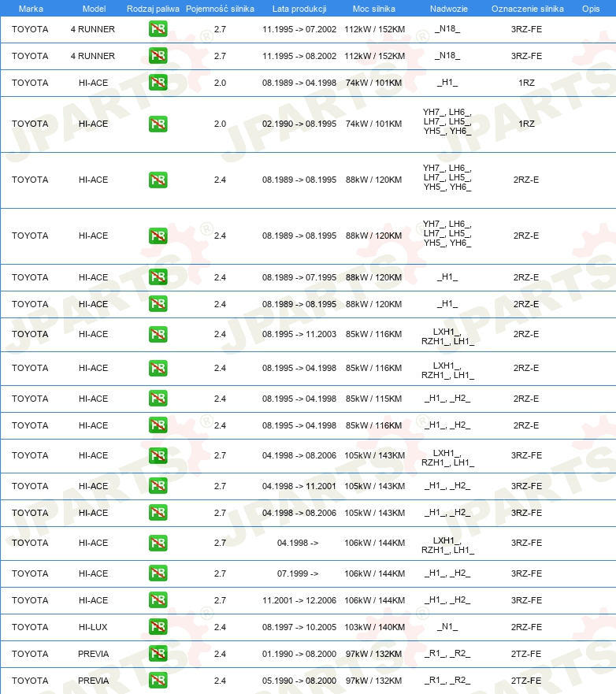Click fuel icon in HI-ACE 08.1989 -> 07.1995 row
Screen dimensions: 616x694
pyautogui.click(x=158, y=277)
